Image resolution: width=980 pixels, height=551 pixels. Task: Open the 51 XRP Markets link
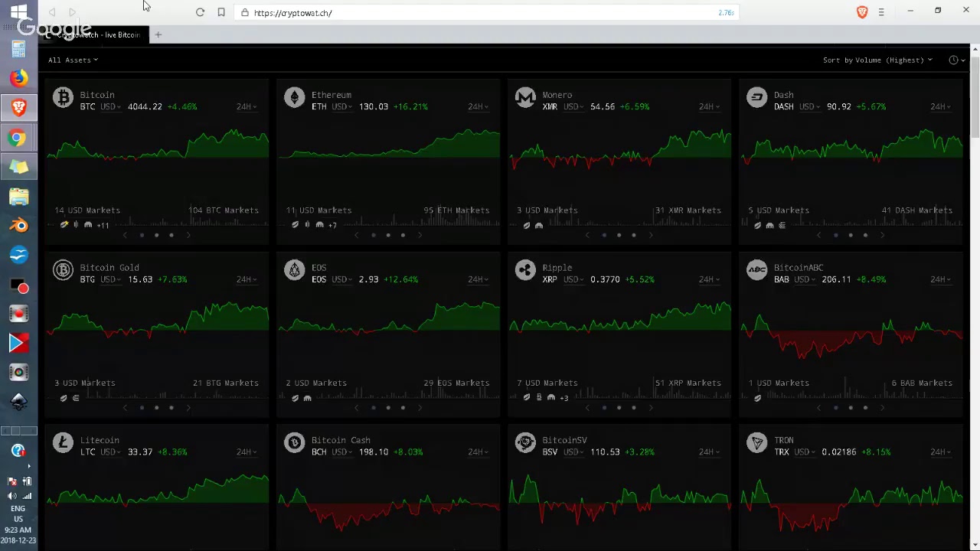(x=688, y=383)
